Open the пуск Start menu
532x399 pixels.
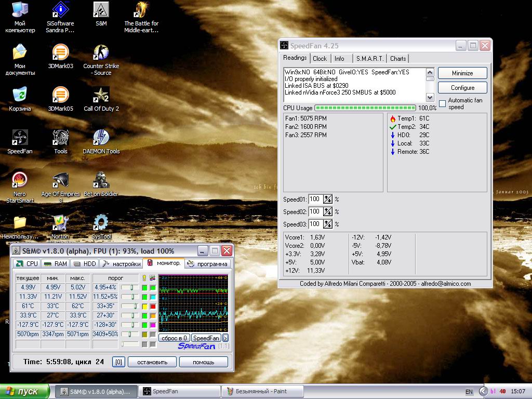(x=24, y=391)
